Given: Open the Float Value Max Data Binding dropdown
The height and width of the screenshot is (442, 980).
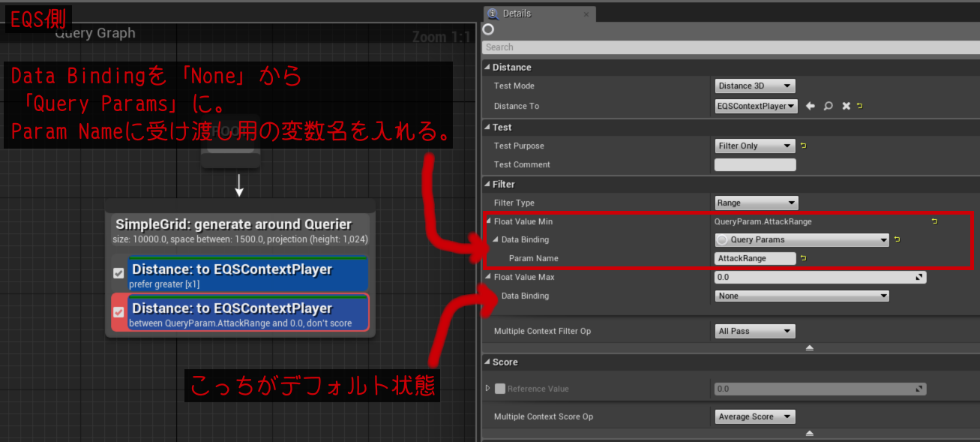Looking at the screenshot, I should click(x=801, y=296).
